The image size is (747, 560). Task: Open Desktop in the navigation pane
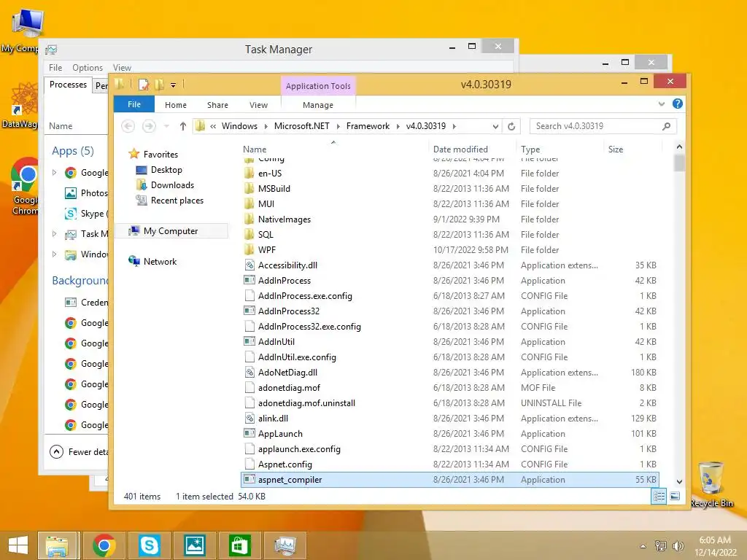pyautogui.click(x=166, y=169)
